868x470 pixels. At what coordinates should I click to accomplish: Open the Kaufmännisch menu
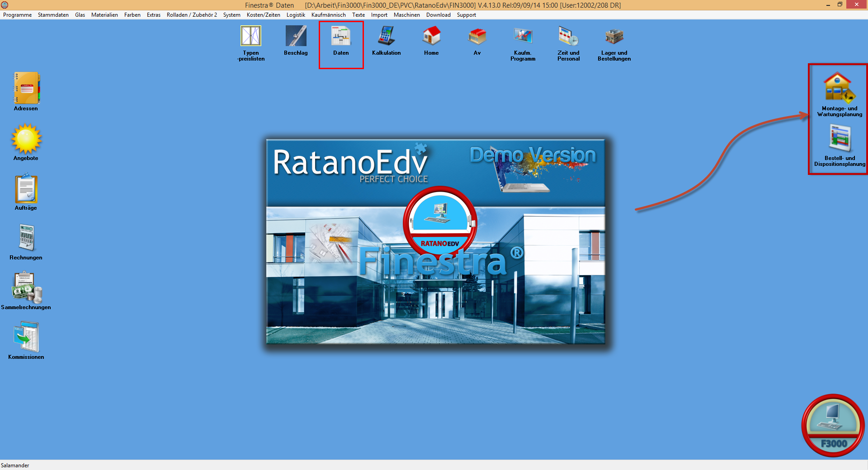(329, 15)
